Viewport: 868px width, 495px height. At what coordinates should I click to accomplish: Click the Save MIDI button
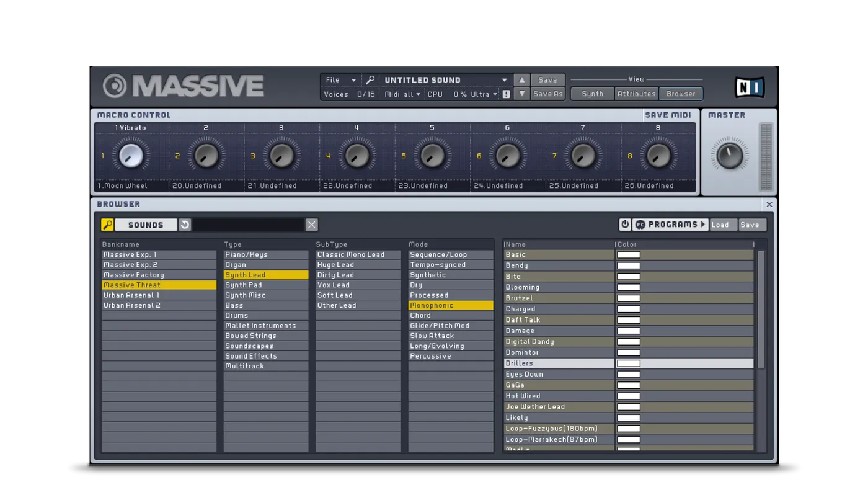coord(668,115)
